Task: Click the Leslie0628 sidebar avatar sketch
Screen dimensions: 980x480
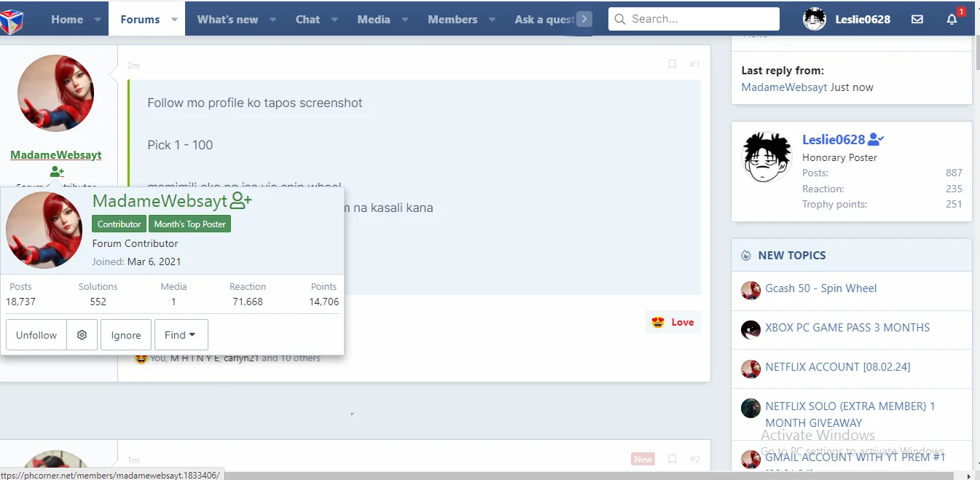Action: (x=767, y=157)
